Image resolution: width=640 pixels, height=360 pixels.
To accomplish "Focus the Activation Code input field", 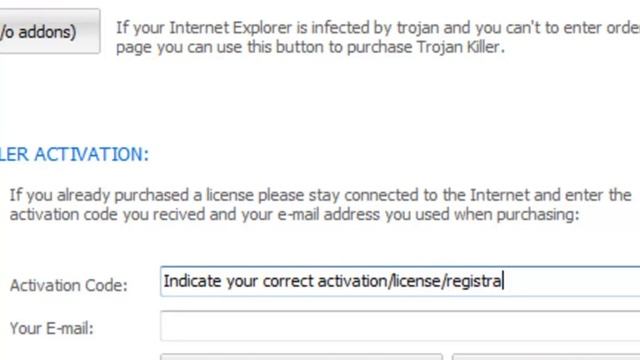I will [x=400, y=281].
